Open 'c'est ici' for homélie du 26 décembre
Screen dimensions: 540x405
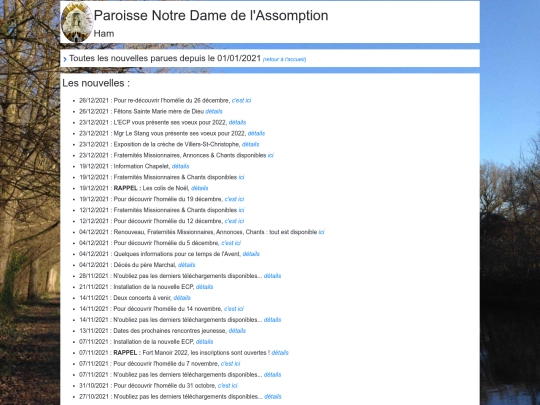tap(241, 101)
